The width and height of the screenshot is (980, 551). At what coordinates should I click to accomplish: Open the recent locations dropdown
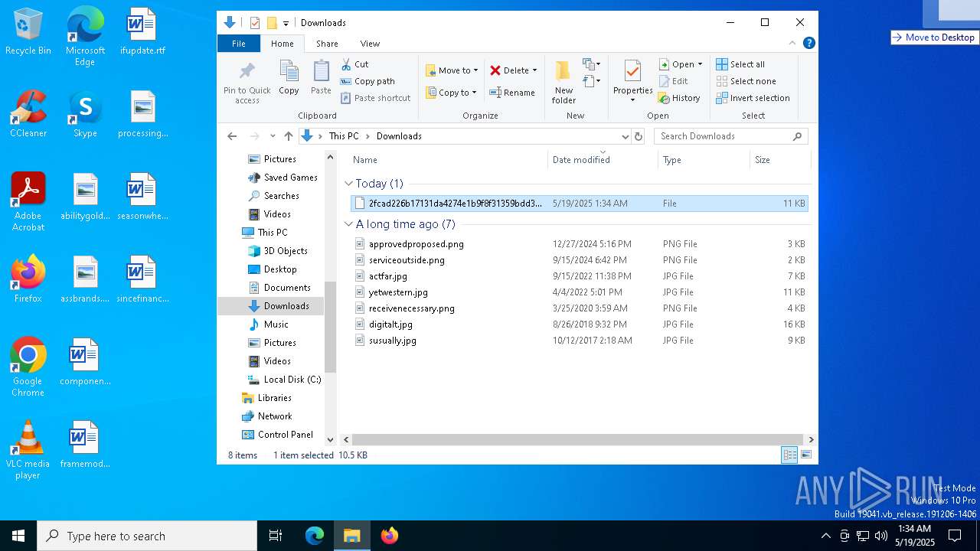point(273,136)
